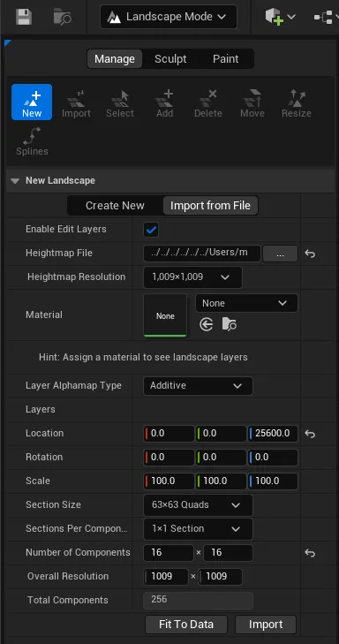Viewport: 339px width, 644px height.
Task: Collapse the New Landscape section
Action: click(x=15, y=181)
